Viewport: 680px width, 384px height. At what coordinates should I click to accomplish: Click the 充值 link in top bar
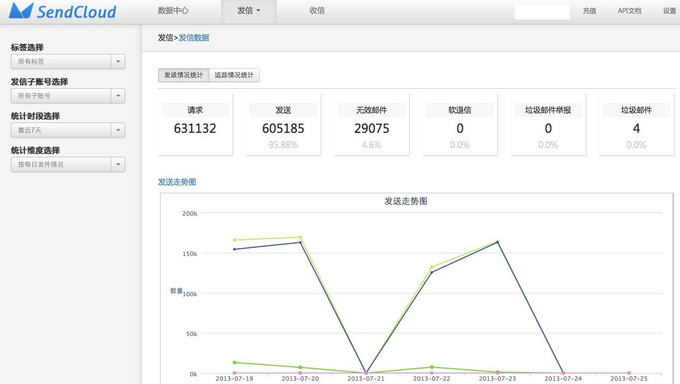(x=589, y=11)
